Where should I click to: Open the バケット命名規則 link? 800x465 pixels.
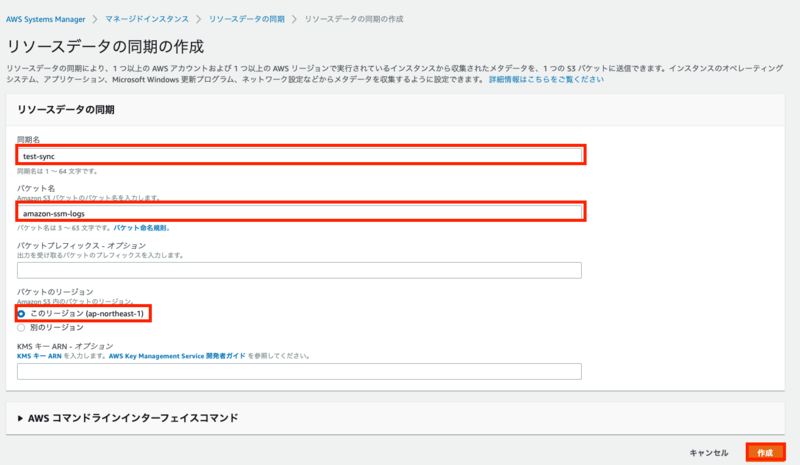point(140,228)
